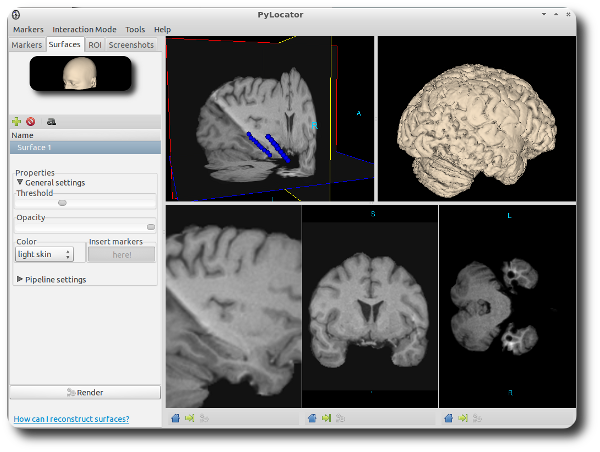600x452 pixels.
Task: Expand the Pipeline settings section
Action: click(20, 280)
